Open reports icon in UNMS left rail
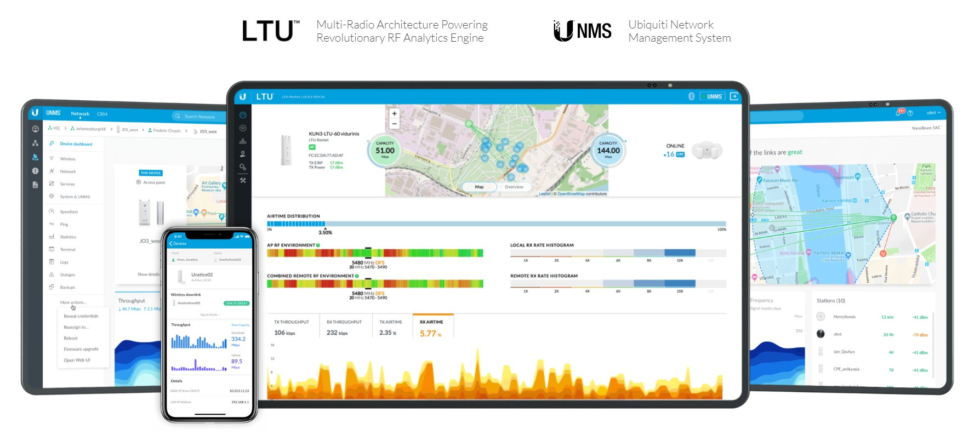Image resolution: width=980 pixels, height=435 pixels. click(x=35, y=185)
